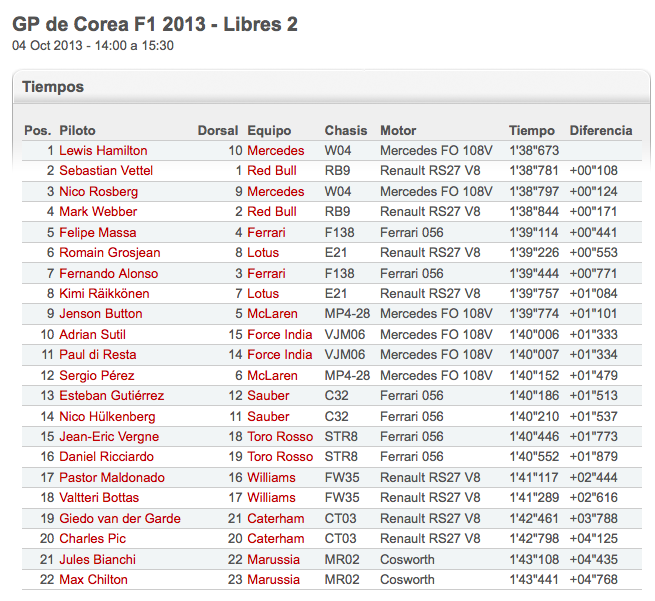Open McLaren team link in Pérez row
Screen dimensions: 655x601
(272, 375)
